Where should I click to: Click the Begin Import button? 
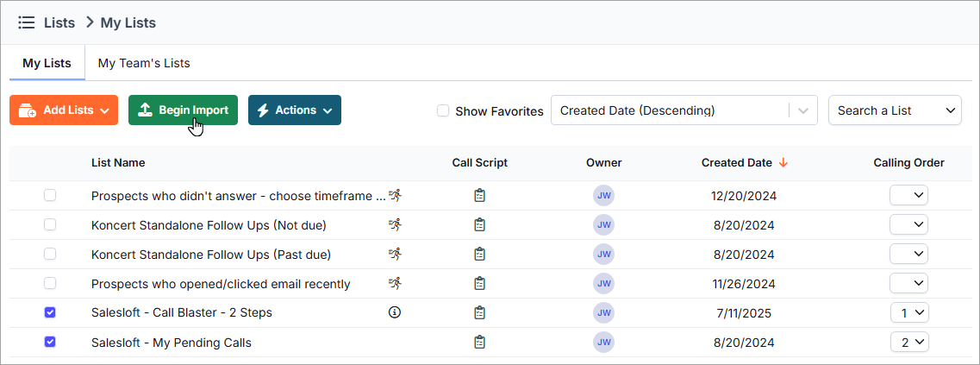[x=183, y=110]
